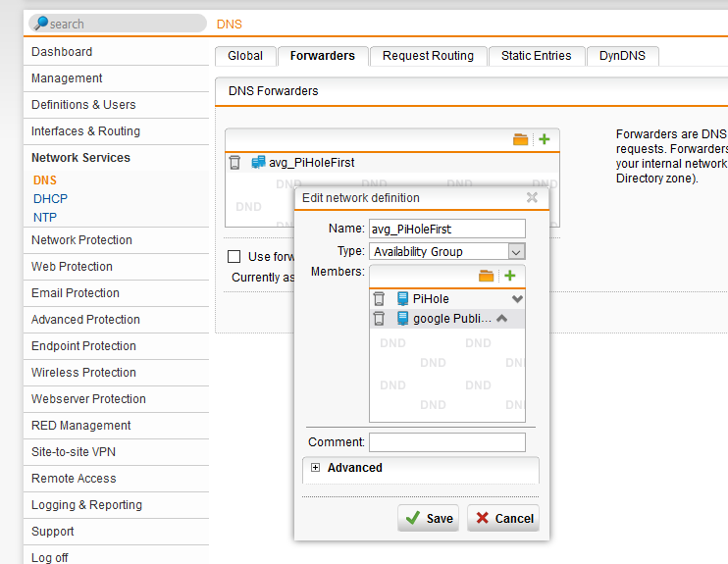Click the search box in sidebar
The width and height of the screenshot is (728, 564).
point(116,23)
